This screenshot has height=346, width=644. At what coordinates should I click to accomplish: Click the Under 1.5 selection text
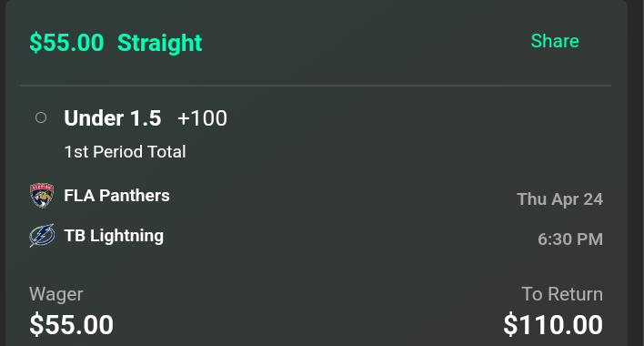[x=113, y=118]
